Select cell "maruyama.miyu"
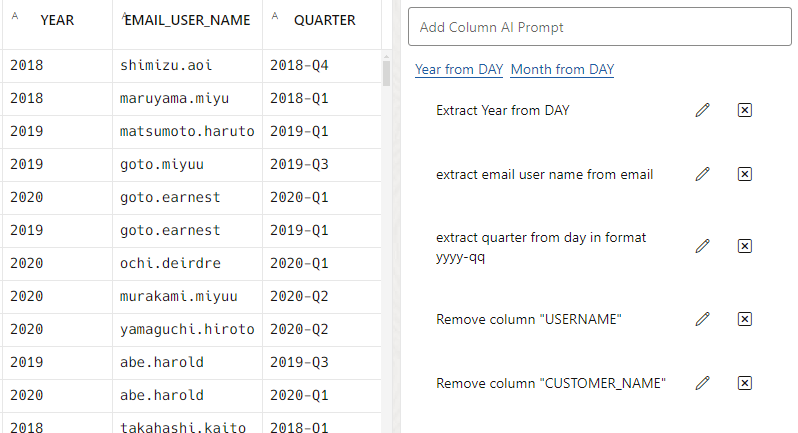The width and height of the screenshot is (798, 433). [x=187, y=99]
